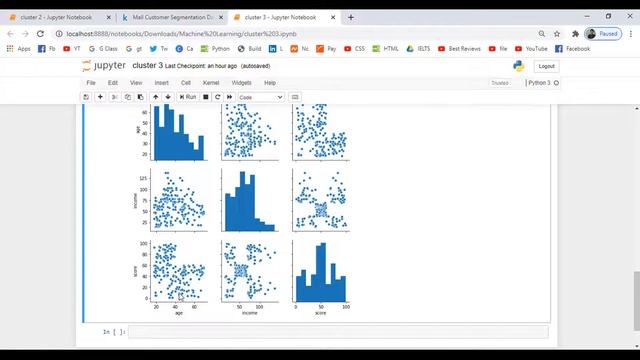The image size is (640, 360).
Task: Insert a new cell below using plus icon
Action: pyautogui.click(x=100, y=97)
